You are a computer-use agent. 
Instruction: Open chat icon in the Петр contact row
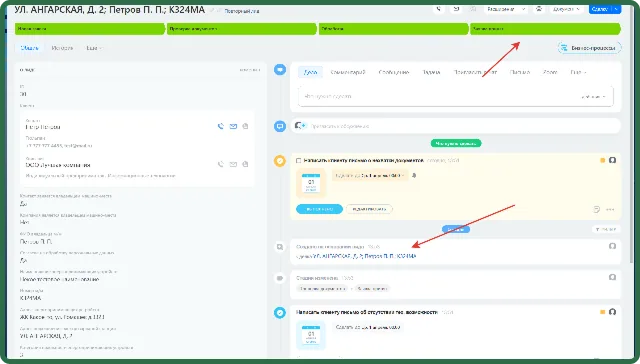point(245,127)
